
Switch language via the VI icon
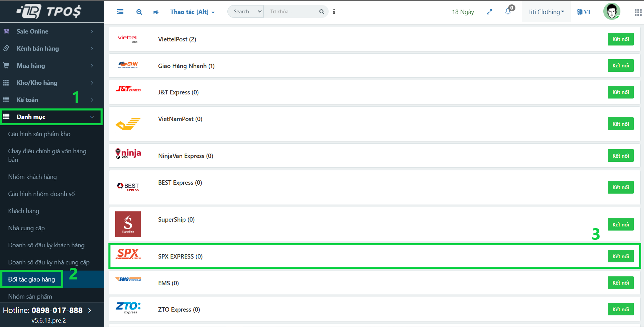[583, 12]
